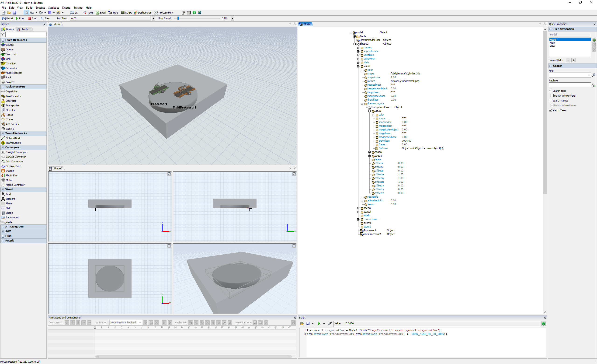The width and height of the screenshot is (597, 364).
Task: Toggle the Match Case checkbox
Action: (551, 110)
